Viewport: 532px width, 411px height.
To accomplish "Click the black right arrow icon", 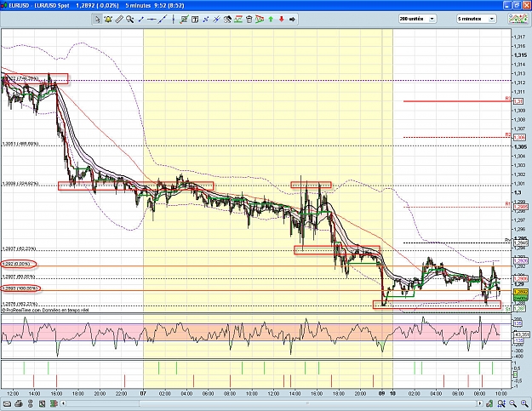I will point(292,20).
